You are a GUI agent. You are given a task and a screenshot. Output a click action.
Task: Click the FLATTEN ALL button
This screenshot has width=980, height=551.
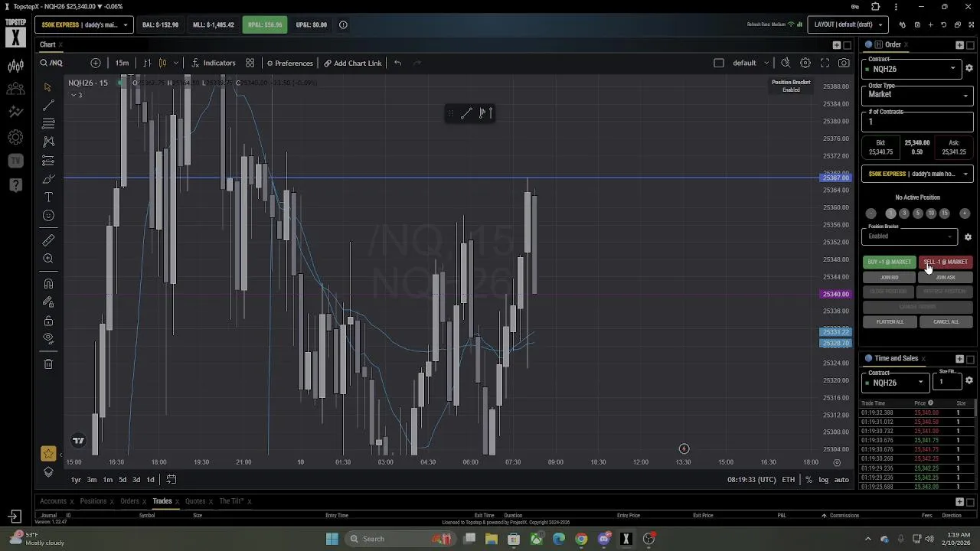(890, 321)
